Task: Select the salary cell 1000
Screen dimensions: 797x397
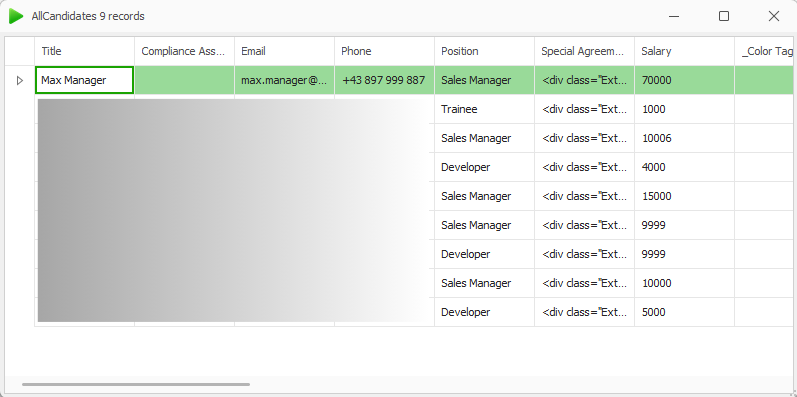Action: point(685,109)
